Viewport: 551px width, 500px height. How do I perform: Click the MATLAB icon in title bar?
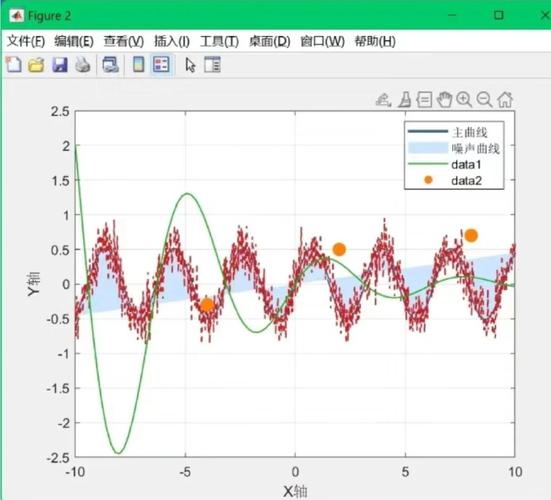(x=16, y=16)
